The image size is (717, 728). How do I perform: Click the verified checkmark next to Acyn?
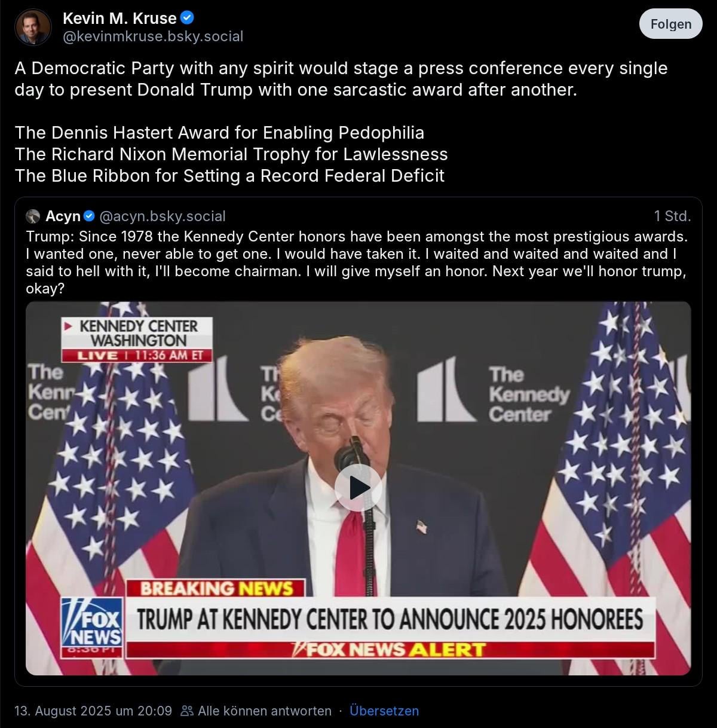click(x=89, y=216)
